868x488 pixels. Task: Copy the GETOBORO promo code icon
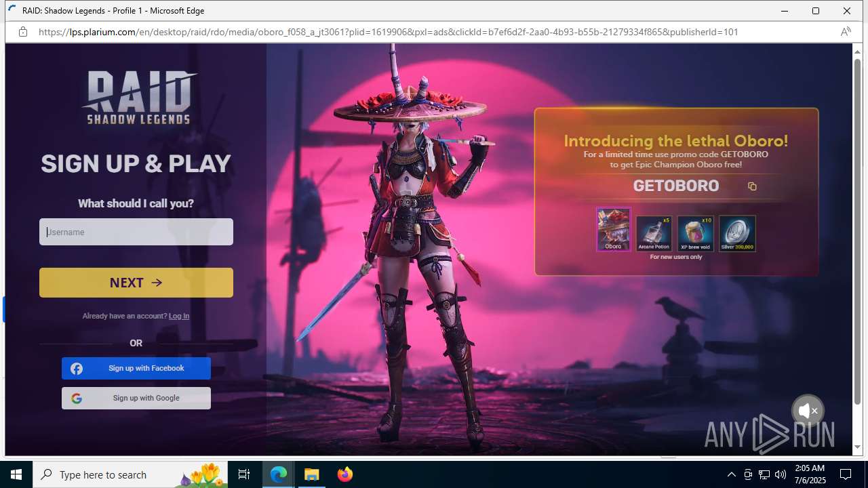pos(752,186)
